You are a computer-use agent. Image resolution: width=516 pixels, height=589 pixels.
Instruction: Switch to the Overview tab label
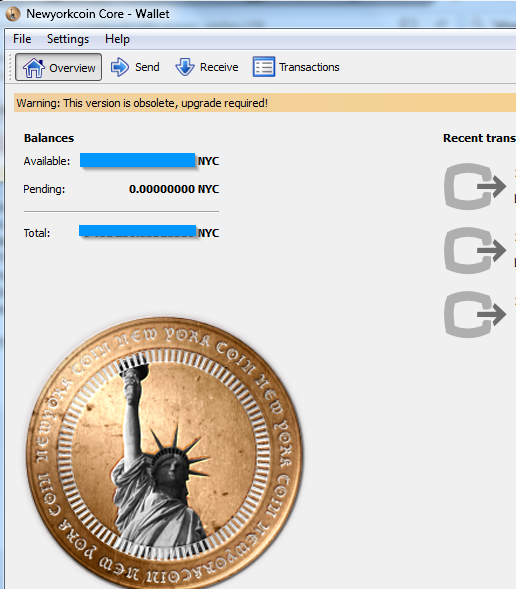tap(72, 68)
